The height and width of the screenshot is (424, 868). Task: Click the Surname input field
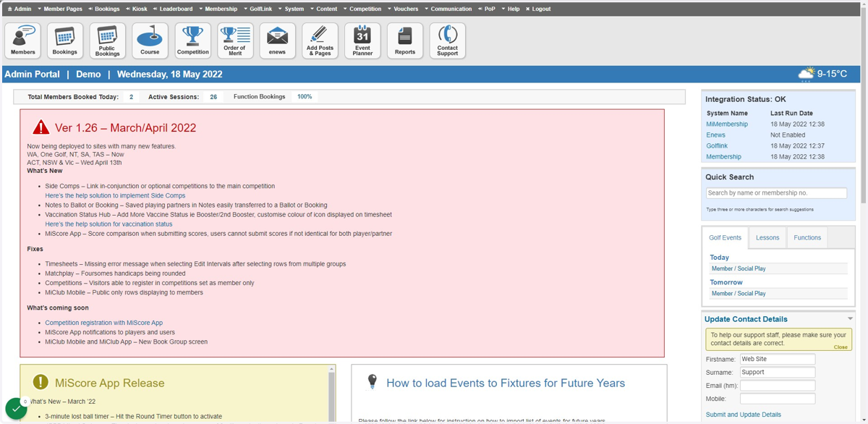pos(778,372)
